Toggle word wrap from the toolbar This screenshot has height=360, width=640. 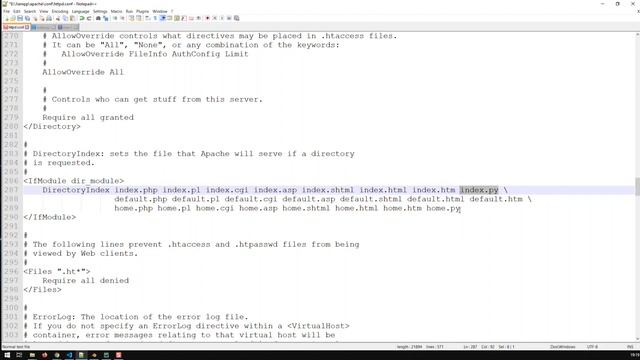pos(147,18)
